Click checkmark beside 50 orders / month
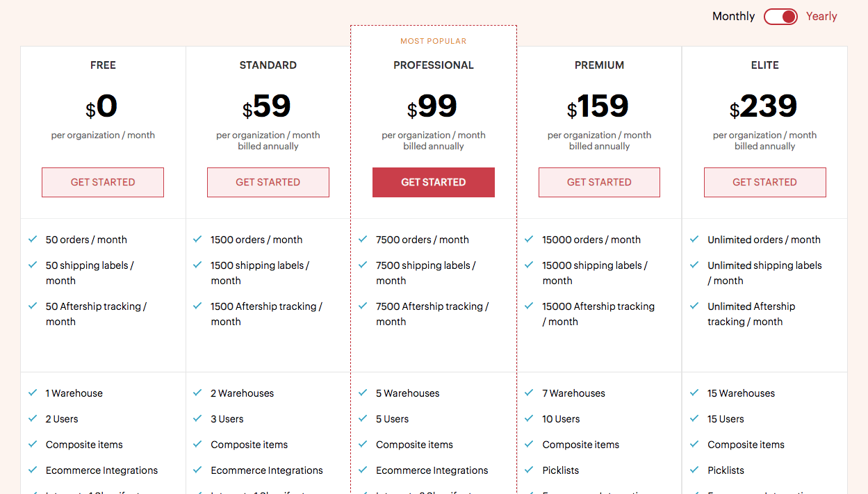The width and height of the screenshot is (868, 494). tap(33, 239)
